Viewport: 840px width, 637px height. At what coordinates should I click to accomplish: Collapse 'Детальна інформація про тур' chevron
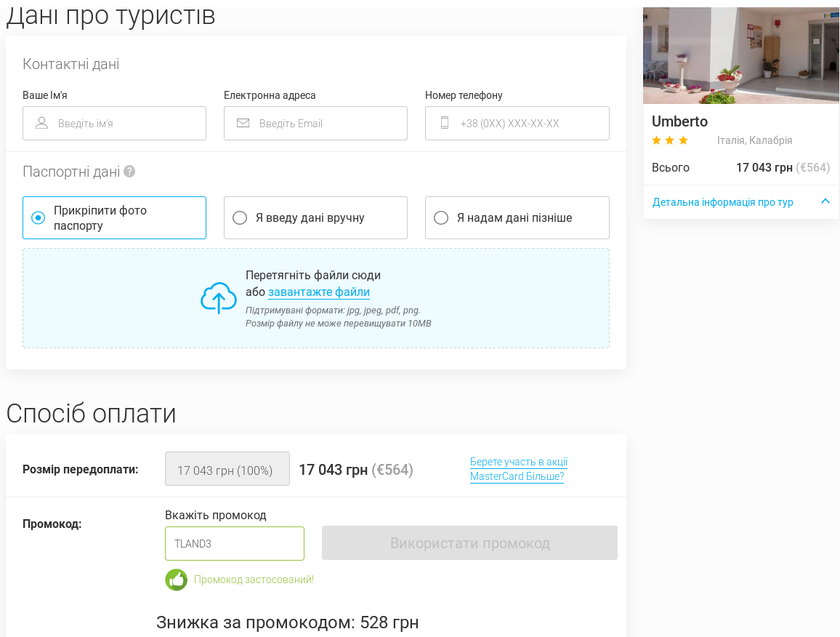point(825,201)
